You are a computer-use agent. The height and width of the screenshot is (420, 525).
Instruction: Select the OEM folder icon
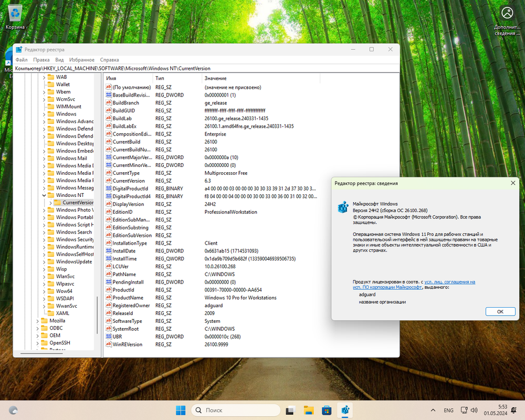pyautogui.click(x=44, y=335)
